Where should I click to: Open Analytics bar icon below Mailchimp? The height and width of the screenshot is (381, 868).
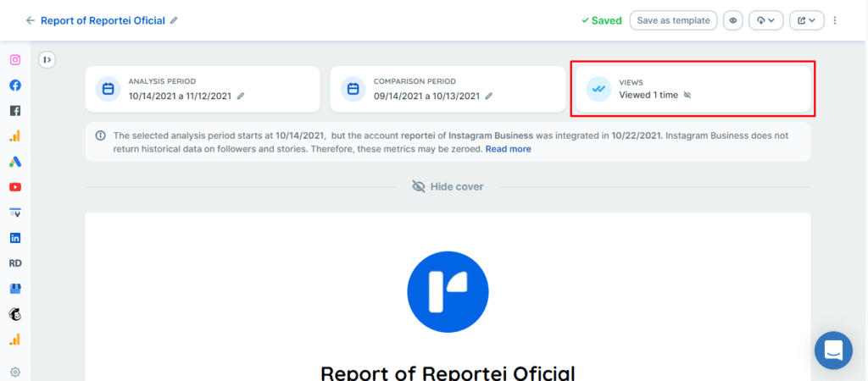(x=15, y=340)
